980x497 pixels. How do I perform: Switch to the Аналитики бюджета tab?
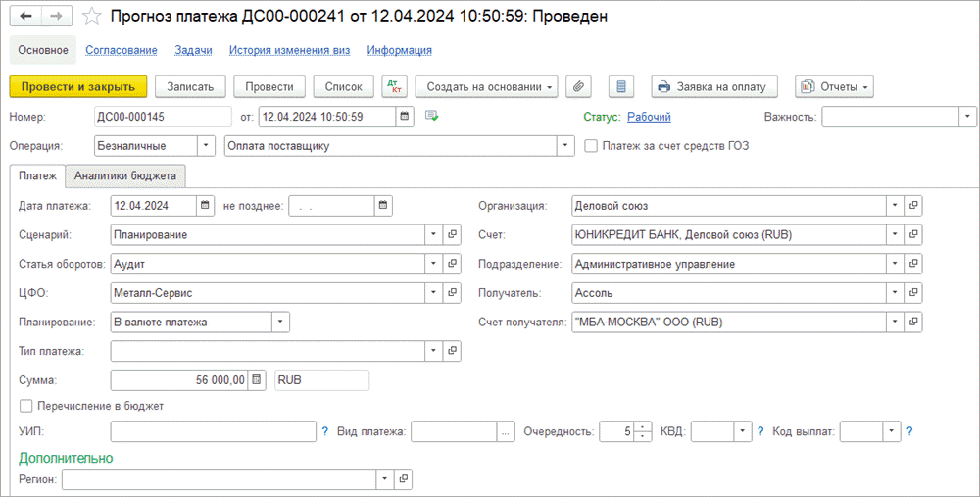(x=125, y=176)
